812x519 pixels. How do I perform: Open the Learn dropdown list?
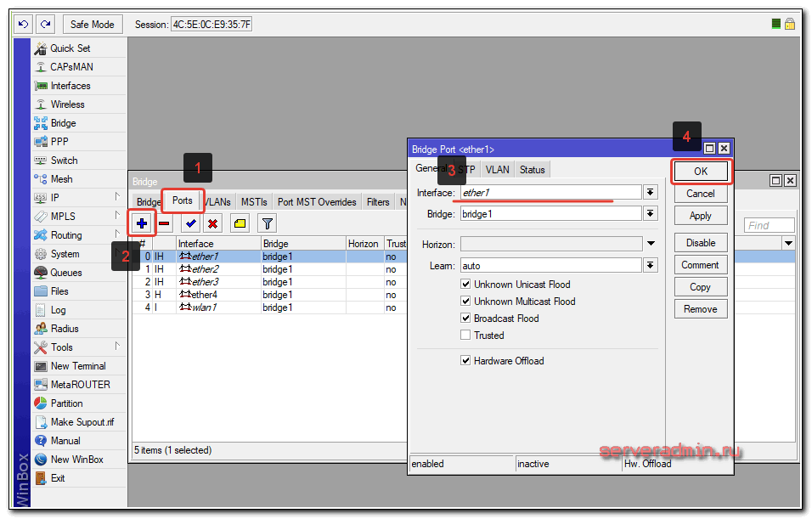coord(651,266)
